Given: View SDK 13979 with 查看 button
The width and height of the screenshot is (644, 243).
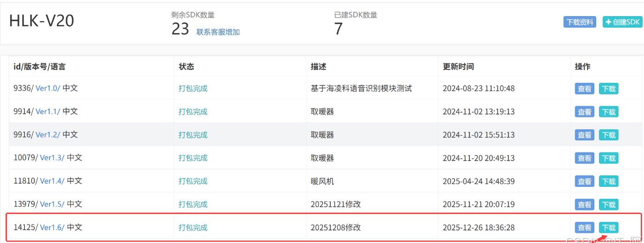Looking at the screenshot, I should pyautogui.click(x=584, y=204).
